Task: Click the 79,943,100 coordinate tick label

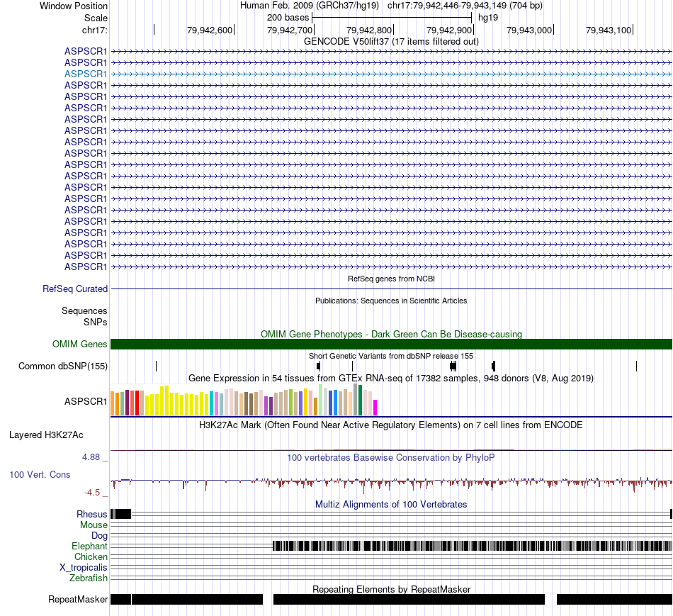Action: [x=609, y=30]
